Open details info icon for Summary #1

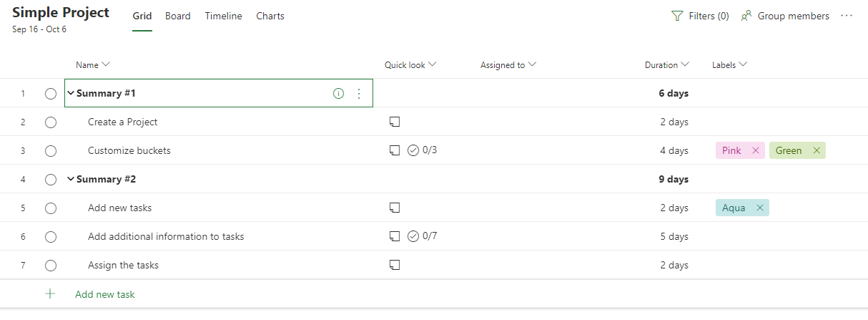[339, 93]
